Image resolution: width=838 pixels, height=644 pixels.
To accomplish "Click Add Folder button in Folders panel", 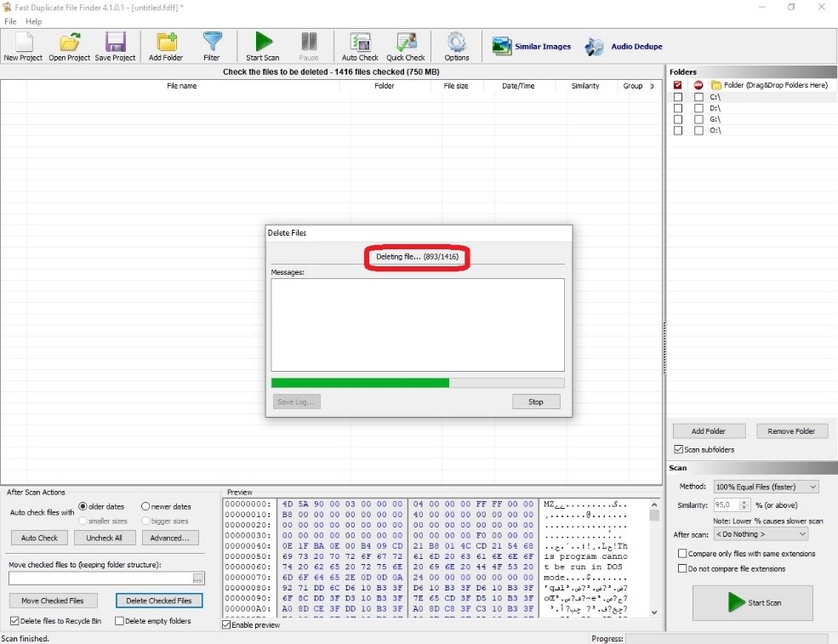I will tap(709, 430).
